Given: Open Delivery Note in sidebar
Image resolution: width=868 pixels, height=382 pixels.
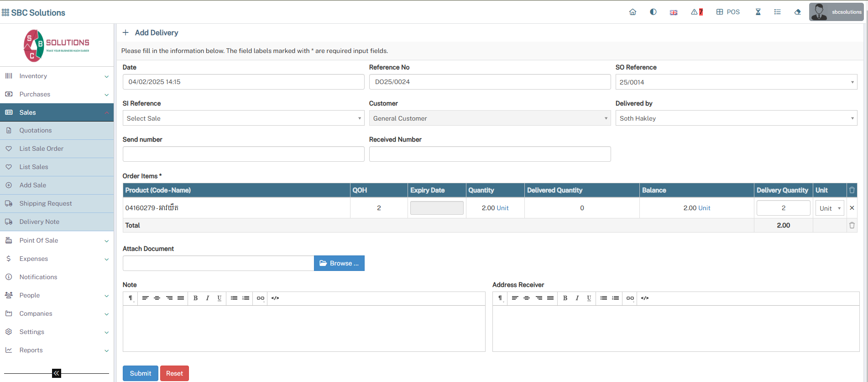Looking at the screenshot, I should point(39,222).
